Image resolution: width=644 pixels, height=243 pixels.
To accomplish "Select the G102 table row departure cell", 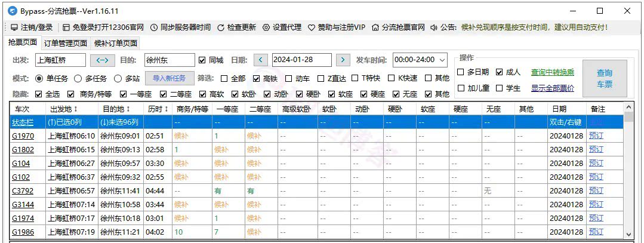I will click(72, 177).
